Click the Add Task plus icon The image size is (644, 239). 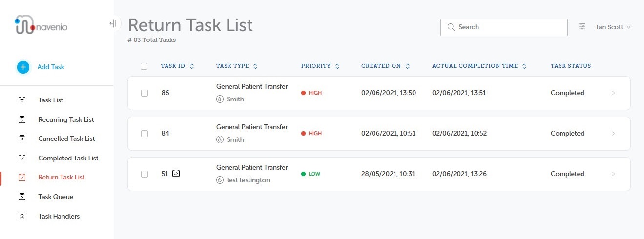[23, 67]
